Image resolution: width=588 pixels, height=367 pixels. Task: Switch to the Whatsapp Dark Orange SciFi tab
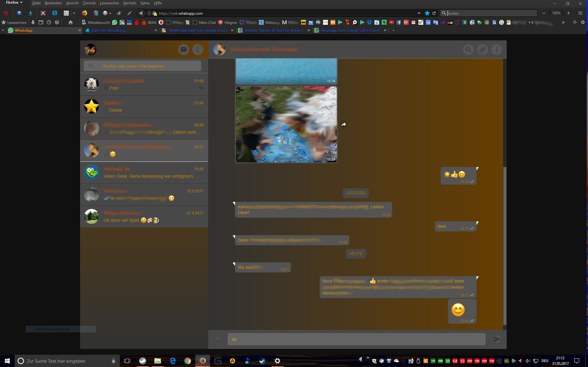pyautogui.click(x=348, y=30)
